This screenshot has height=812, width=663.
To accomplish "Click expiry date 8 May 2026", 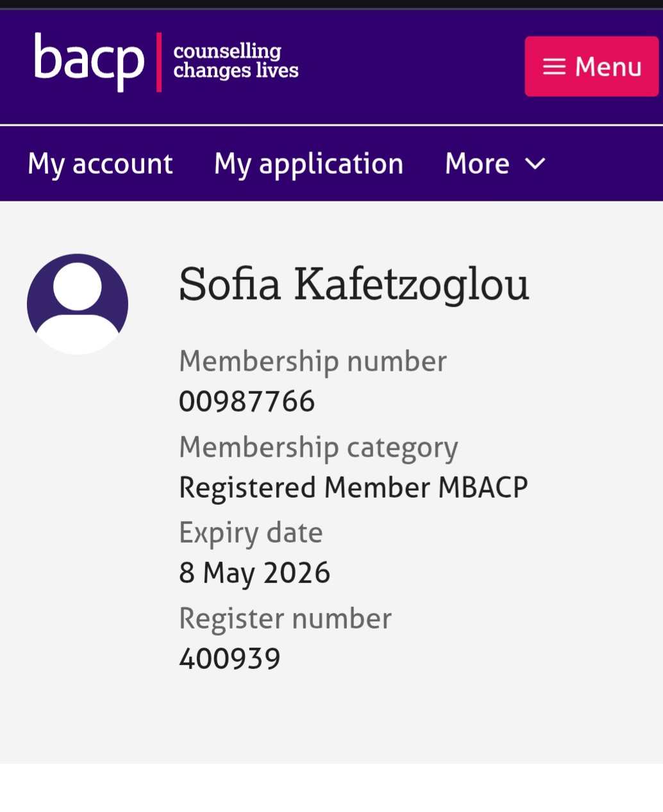I will pyautogui.click(x=254, y=572).
